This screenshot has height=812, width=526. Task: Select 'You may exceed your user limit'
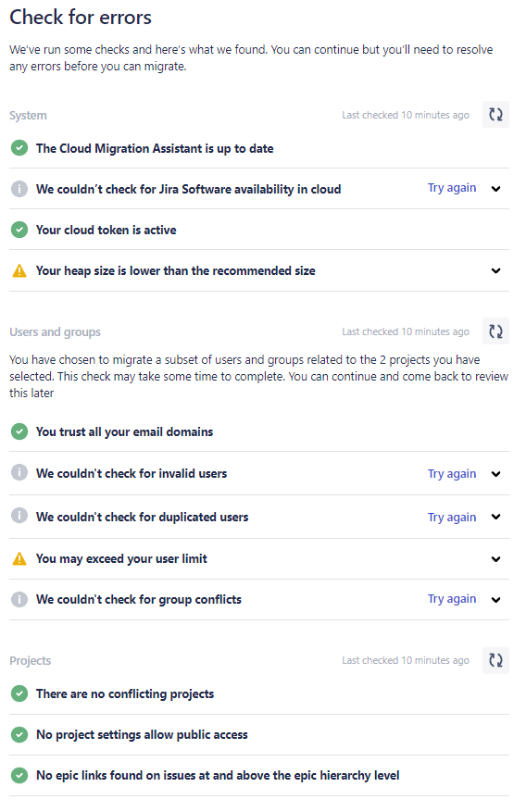121,558
